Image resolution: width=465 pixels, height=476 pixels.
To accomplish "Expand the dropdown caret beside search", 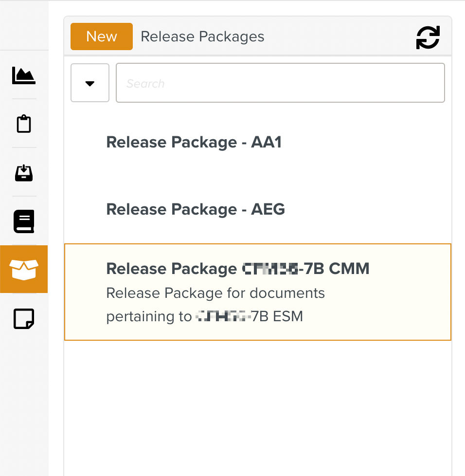I will (90, 83).
